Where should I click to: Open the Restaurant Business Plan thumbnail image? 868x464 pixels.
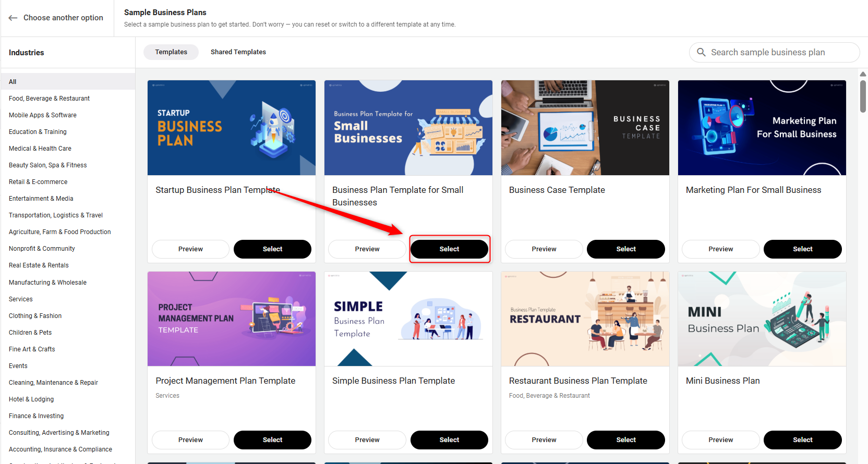click(x=585, y=319)
